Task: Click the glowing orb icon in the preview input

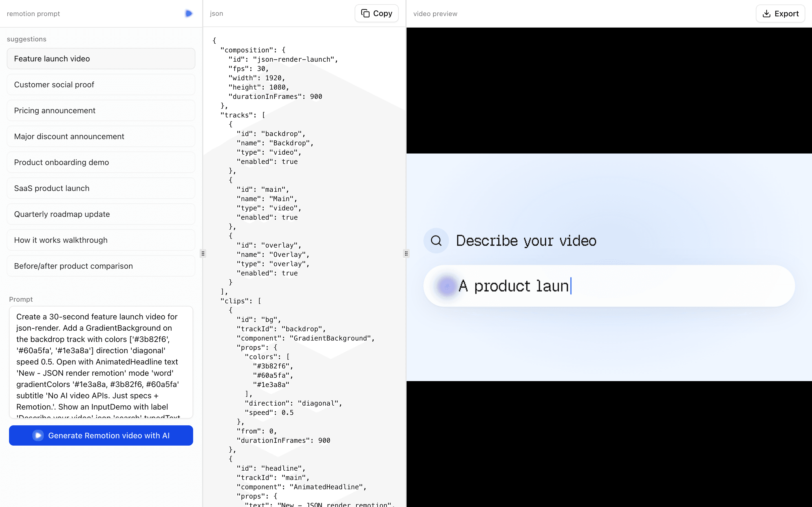Action: pyautogui.click(x=446, y=286)
